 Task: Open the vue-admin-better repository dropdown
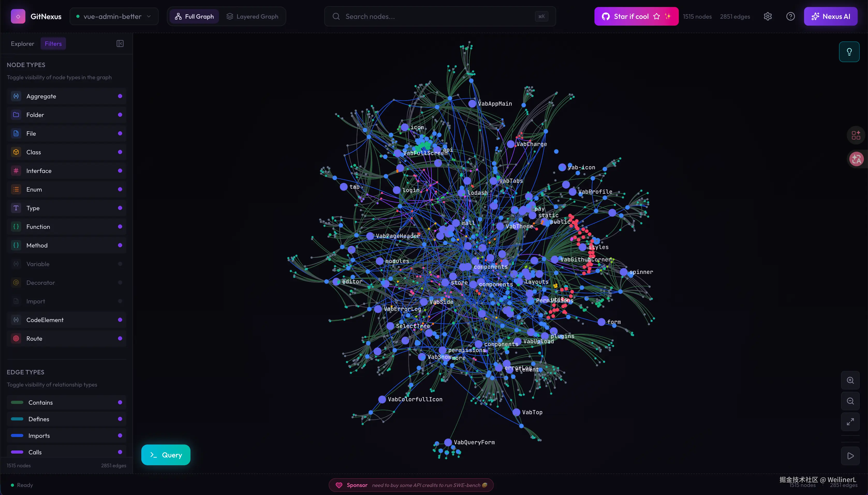coord(114,16)
